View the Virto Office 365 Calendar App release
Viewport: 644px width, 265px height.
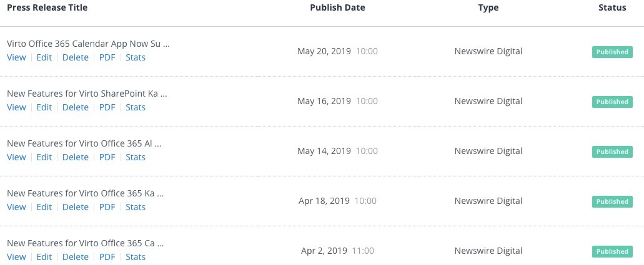point(16,57)
